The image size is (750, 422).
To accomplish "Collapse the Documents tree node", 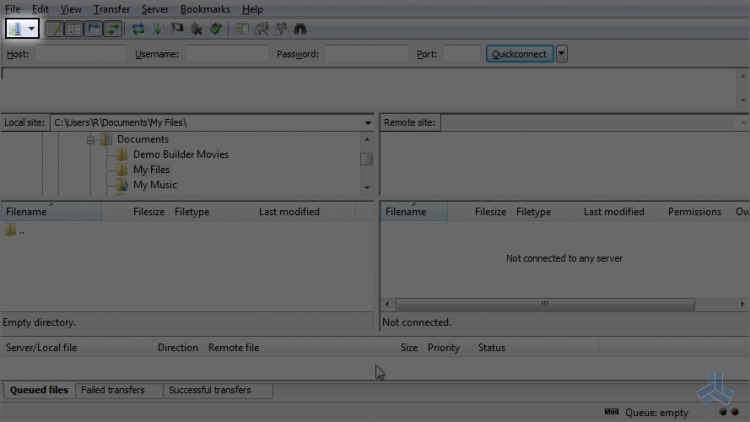I will 90,140.
